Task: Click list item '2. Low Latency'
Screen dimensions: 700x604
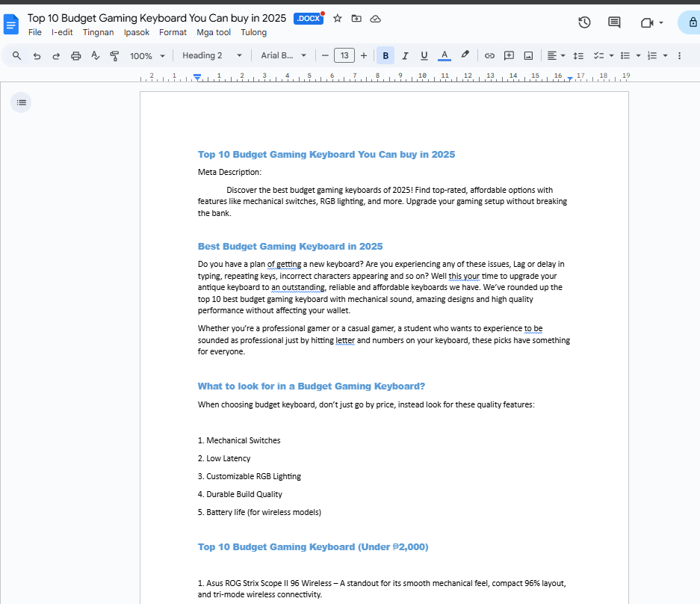Action: 224,458
